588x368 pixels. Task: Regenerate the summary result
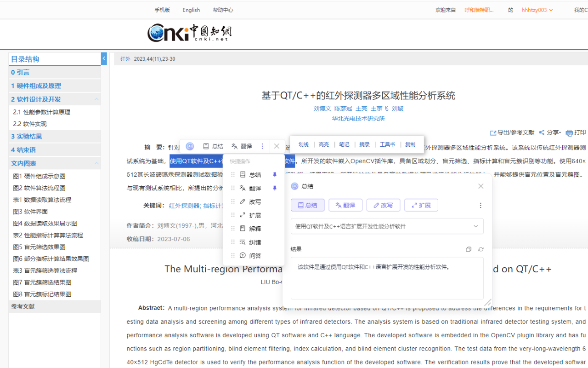point(481,249)
